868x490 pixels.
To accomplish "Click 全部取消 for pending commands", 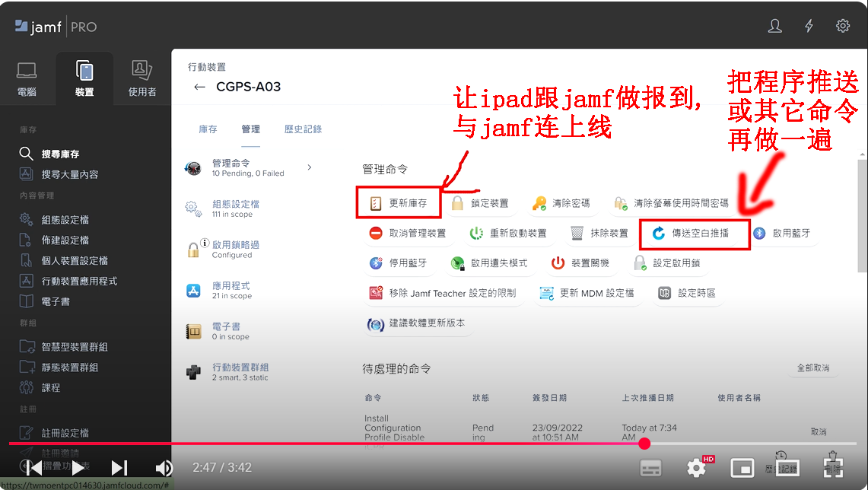I will click(813, 367).
